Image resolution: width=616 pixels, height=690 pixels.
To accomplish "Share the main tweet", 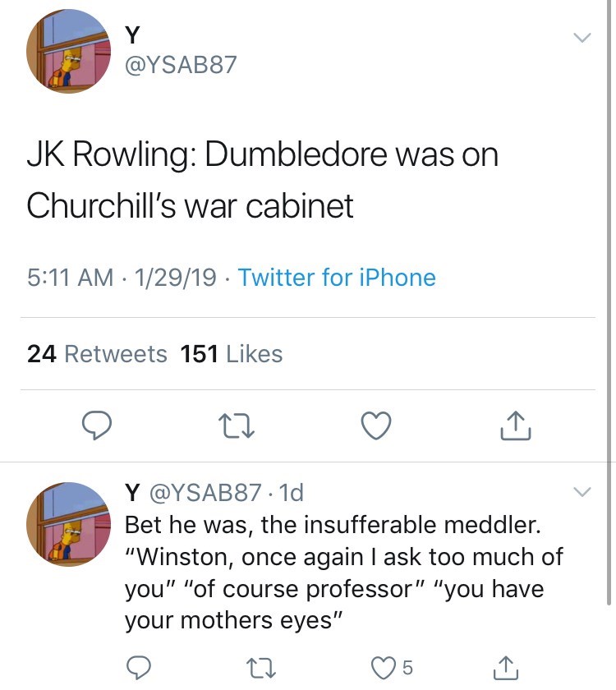I will 516,425.
